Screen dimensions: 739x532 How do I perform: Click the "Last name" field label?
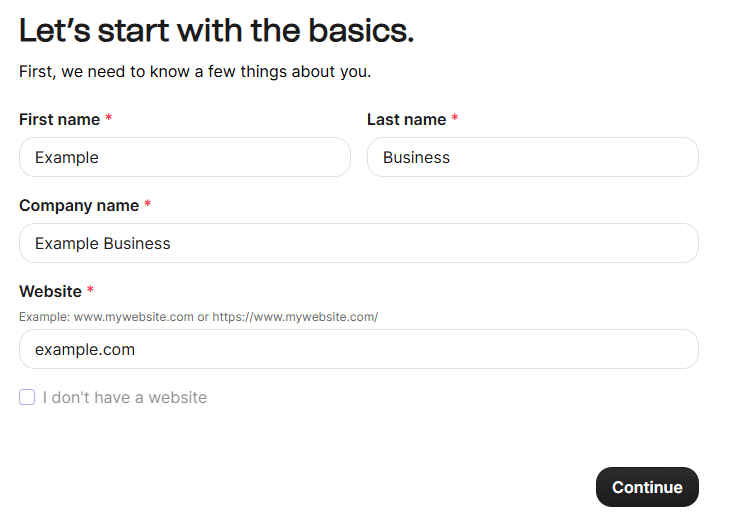[406, 119]
